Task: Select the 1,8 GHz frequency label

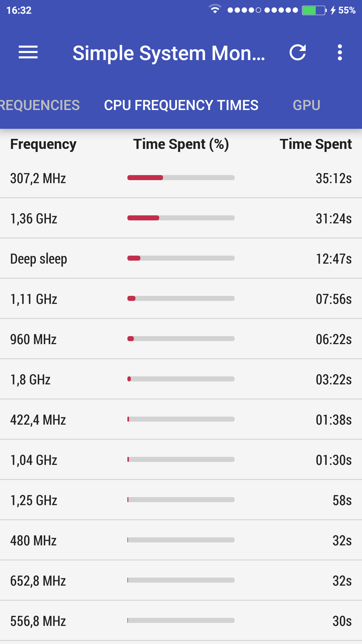Action: (31, 380)
